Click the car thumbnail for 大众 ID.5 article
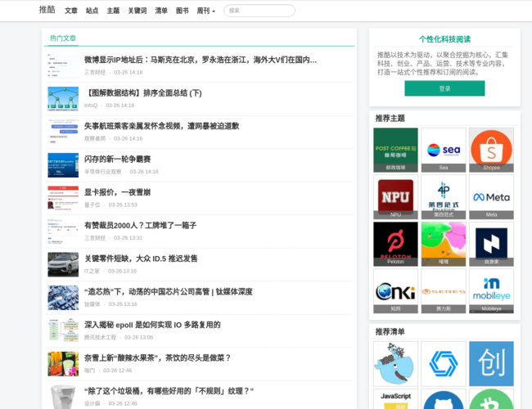 click(63, 264)
